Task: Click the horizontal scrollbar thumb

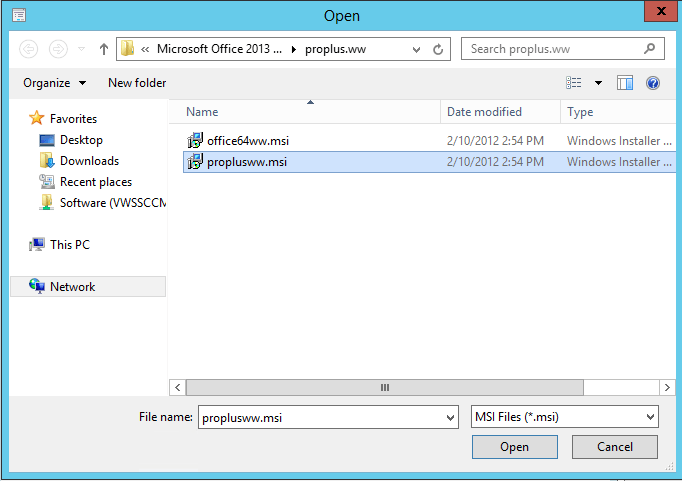Action: pyautogui.click(x=385, y=387)
